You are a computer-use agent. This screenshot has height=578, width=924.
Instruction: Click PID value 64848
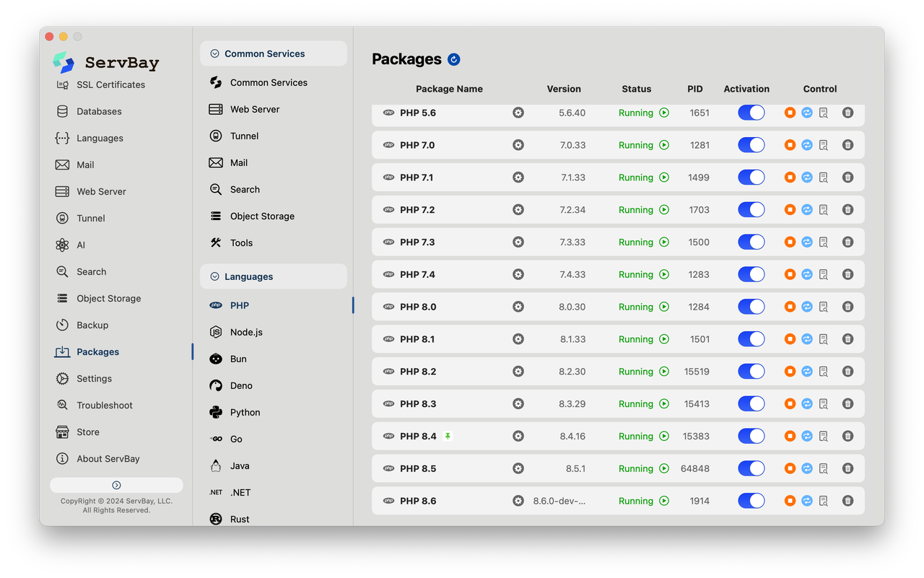[695, 468]
